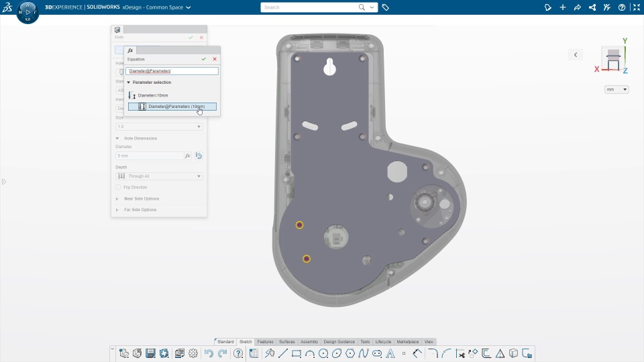Click the magnifier search icon

pyautogui.click(x=362, y=7)
